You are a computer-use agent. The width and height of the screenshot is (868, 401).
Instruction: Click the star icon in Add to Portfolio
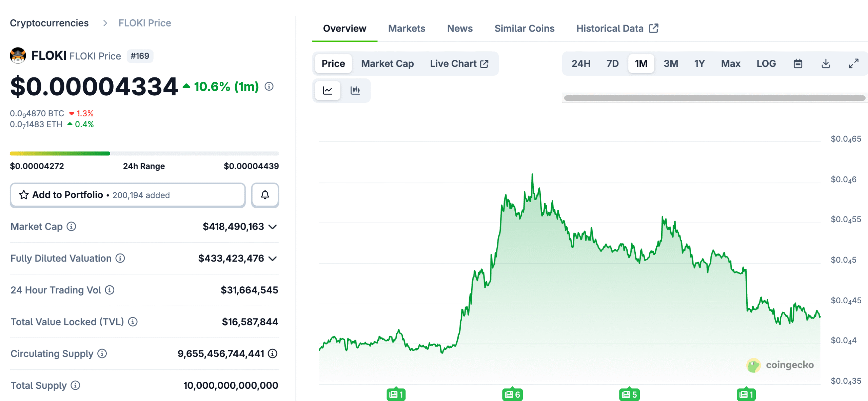[x=24, y=195]
